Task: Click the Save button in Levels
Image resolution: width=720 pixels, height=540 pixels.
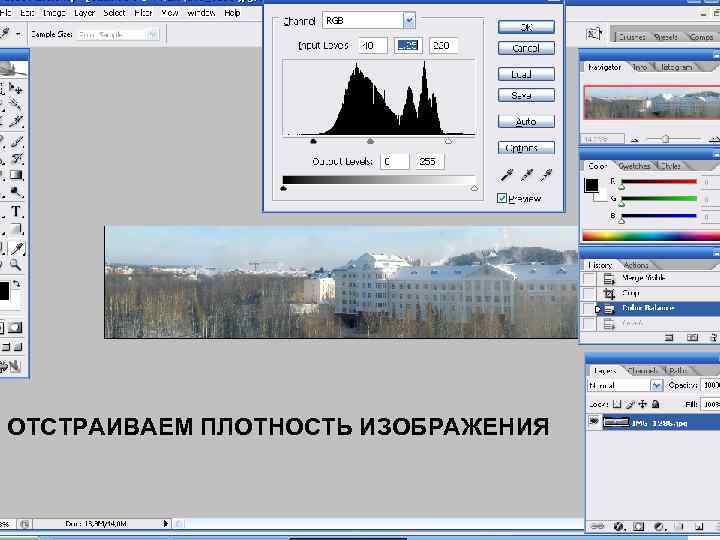Action: click(526, 95)
